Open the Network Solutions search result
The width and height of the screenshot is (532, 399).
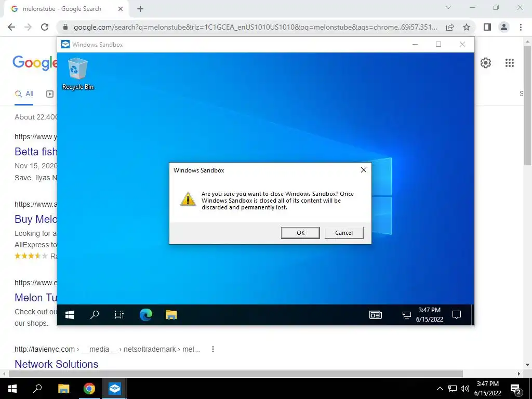(x=56, y=364)
